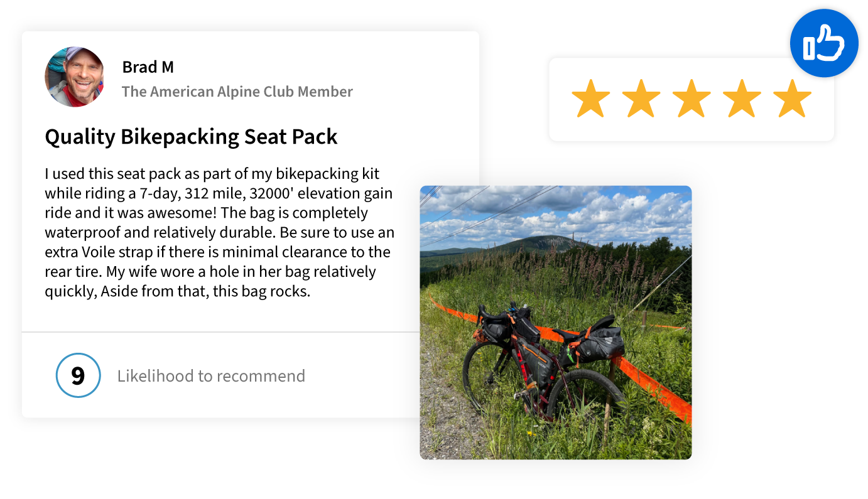Open the reviewer name Brad M
The width and height of the screenshot is (868, 499).
coord(148,67)
